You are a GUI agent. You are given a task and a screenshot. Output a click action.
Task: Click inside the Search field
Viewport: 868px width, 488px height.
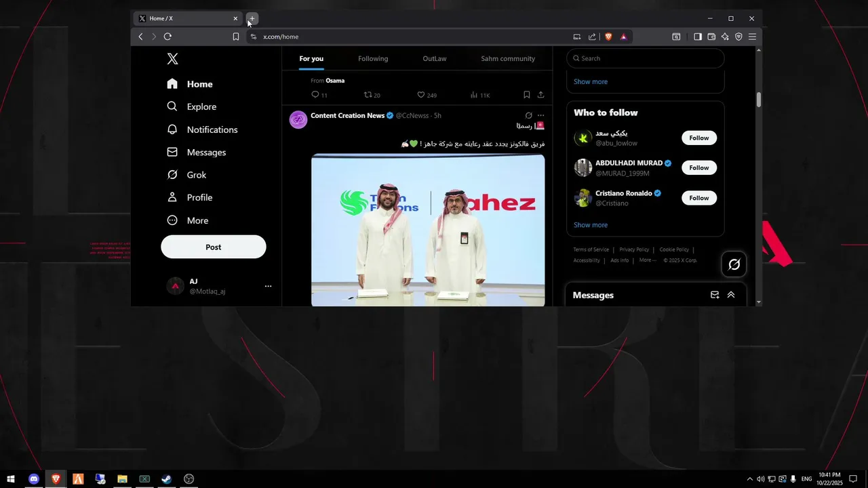click(646, 58)
